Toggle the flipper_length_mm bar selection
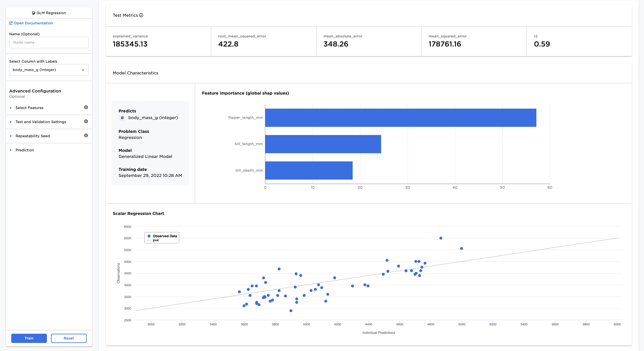Screen dimensions: 644x351 click(400, 117)
